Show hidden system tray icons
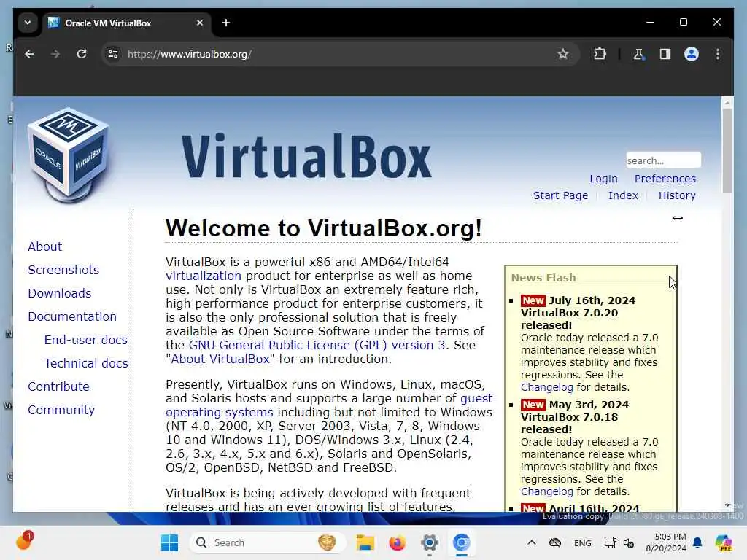747x560 pixels. (532, 542)
